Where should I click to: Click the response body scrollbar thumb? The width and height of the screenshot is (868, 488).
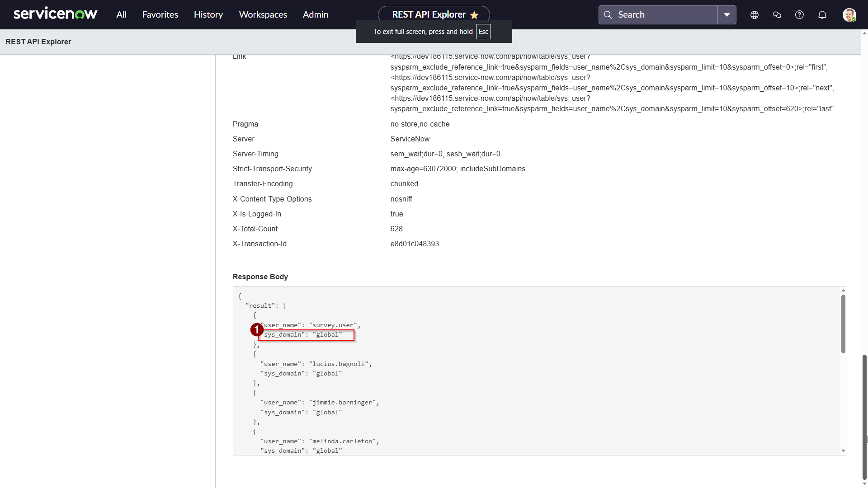[x=843, y=324]
